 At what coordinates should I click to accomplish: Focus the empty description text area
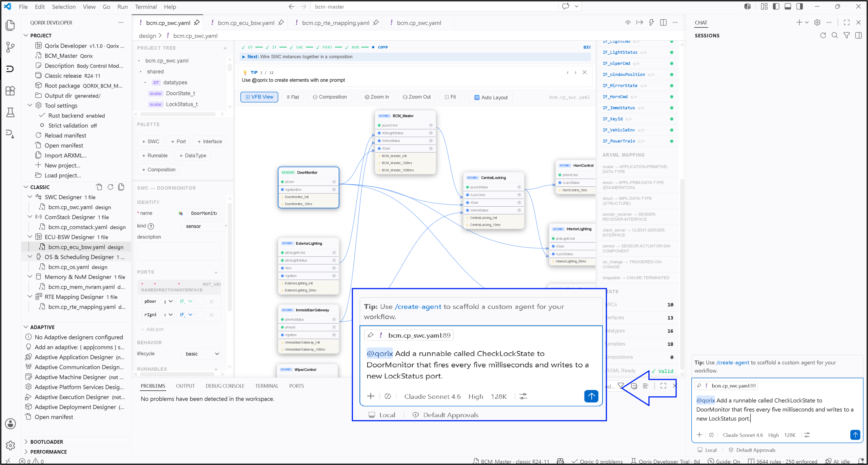pos(179,252)
